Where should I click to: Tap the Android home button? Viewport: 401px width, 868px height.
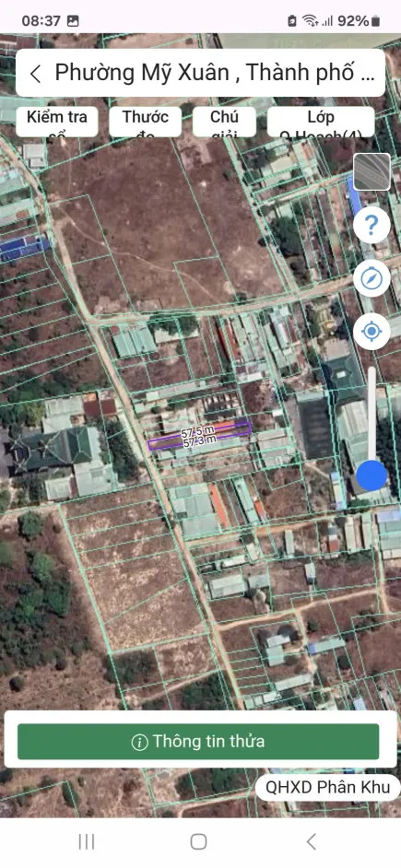[199, 842]
